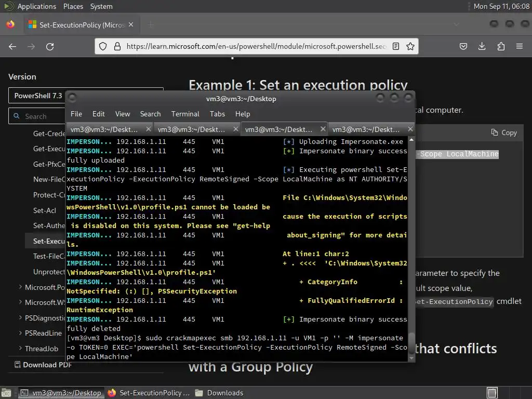Switch to Set-ExecutionPolicy Firefox taskbar item
532x399 pixels.
[149, 393]
